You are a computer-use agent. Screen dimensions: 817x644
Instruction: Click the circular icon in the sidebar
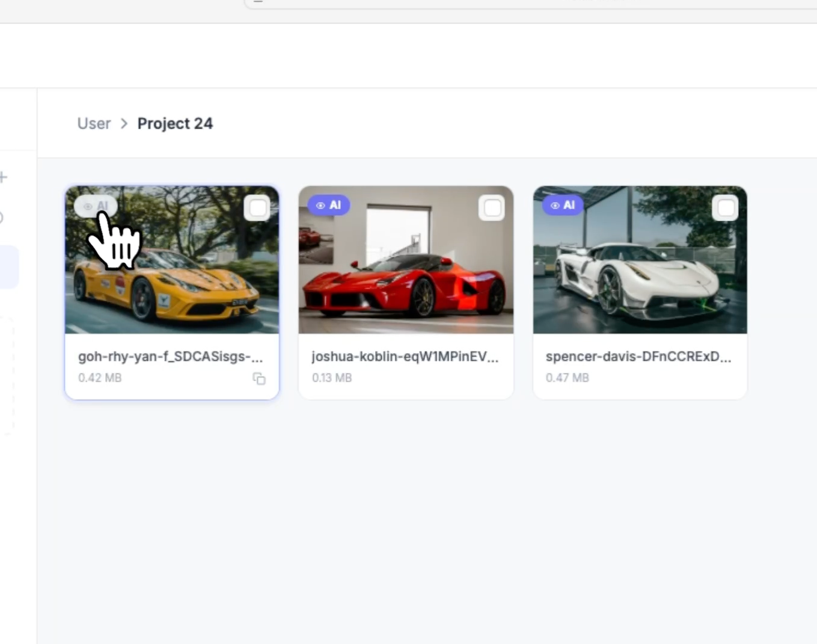(1, 218)
